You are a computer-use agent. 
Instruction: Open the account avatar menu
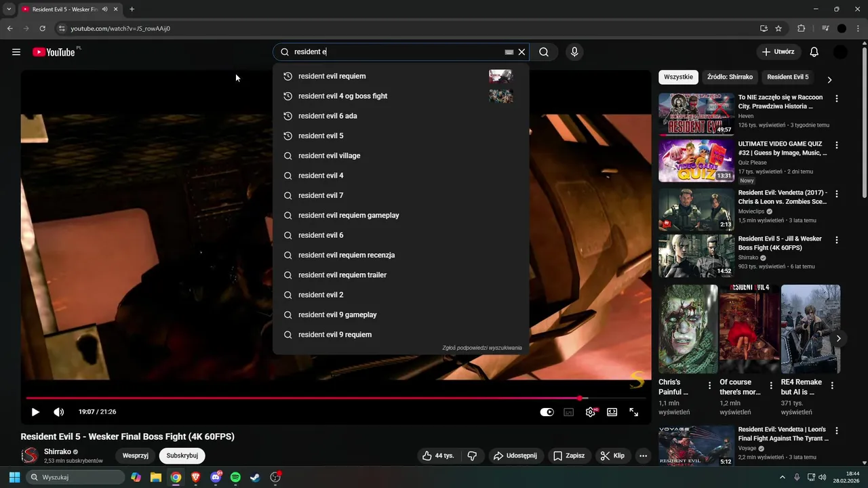click(840, 52)
